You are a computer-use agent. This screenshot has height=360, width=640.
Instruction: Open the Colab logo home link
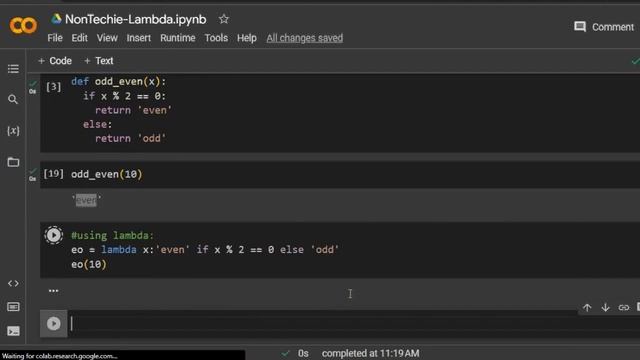point(23,26)
